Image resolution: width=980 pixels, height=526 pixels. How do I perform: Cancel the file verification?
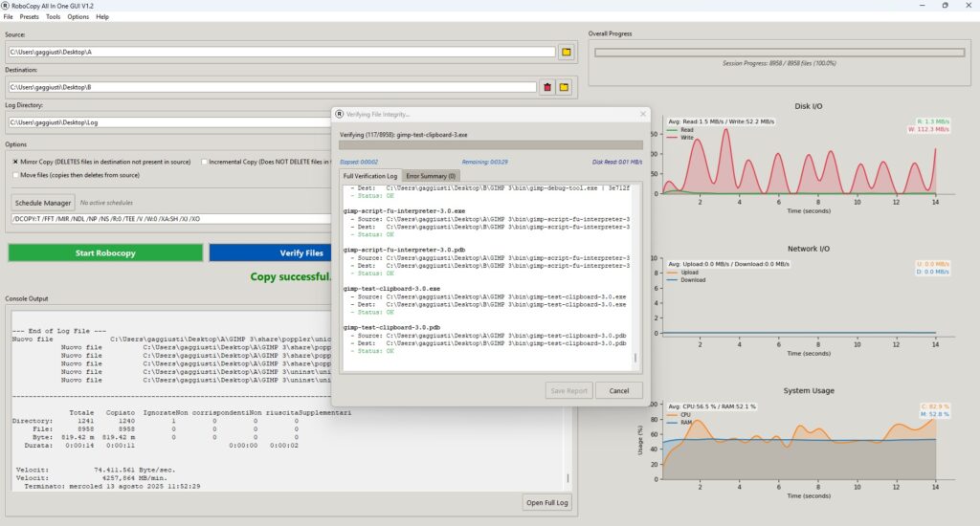tap(619, 390)
